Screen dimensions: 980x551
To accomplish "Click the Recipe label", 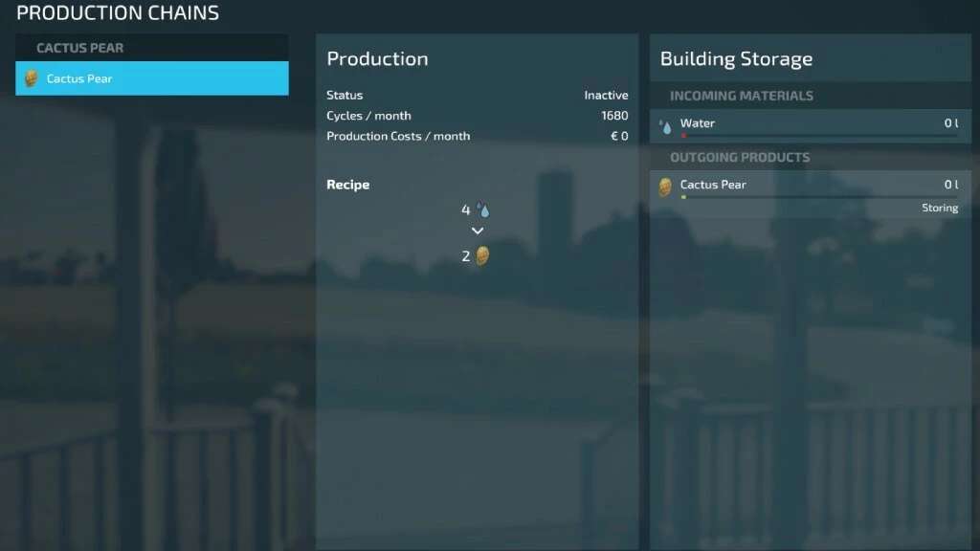I will (347, 185).
